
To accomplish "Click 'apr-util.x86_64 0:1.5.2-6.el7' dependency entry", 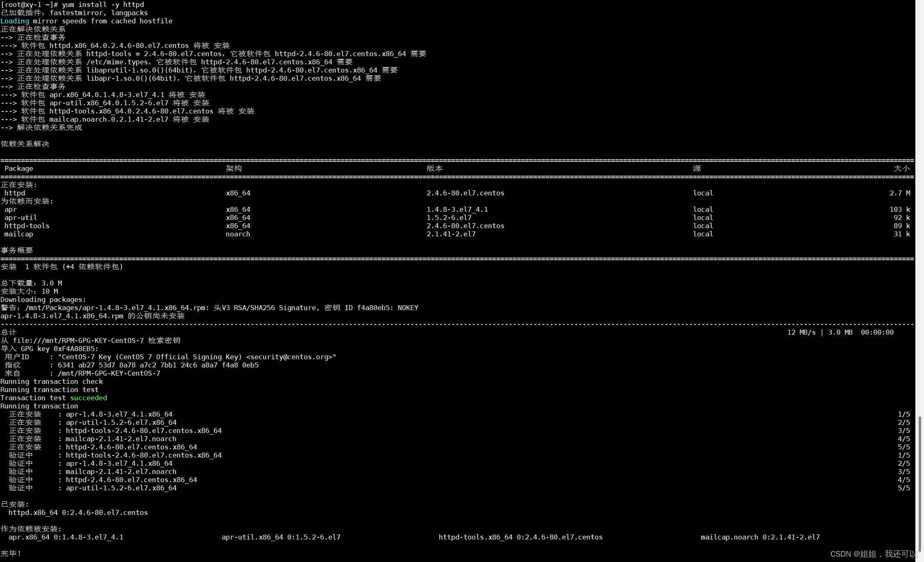I will tap(281, 537).
